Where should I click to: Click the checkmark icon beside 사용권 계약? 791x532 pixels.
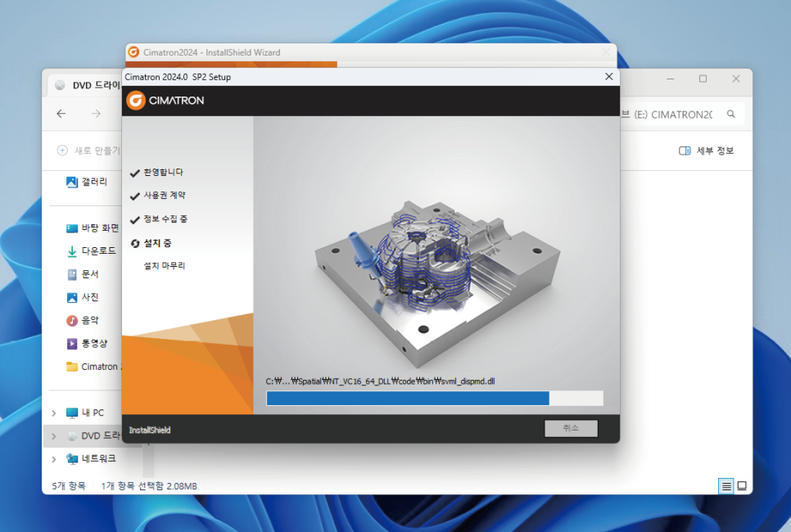coord(134,196)
